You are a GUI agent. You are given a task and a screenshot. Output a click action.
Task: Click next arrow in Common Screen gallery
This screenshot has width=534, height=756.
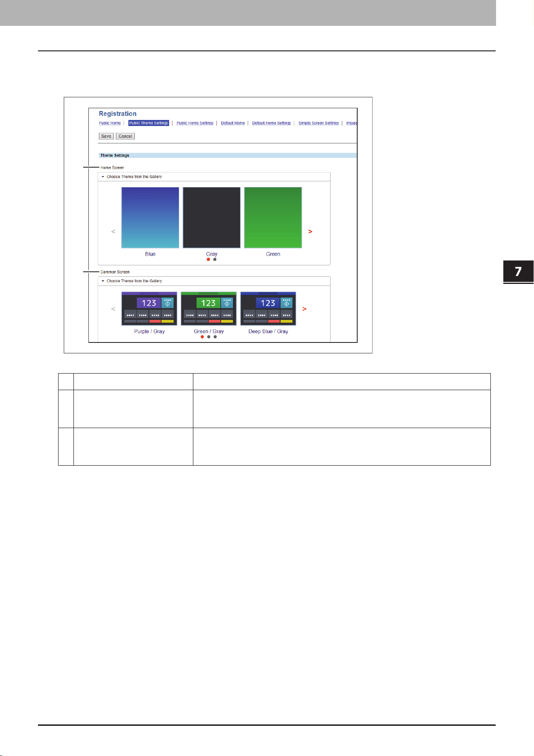(x=304, y=309)
